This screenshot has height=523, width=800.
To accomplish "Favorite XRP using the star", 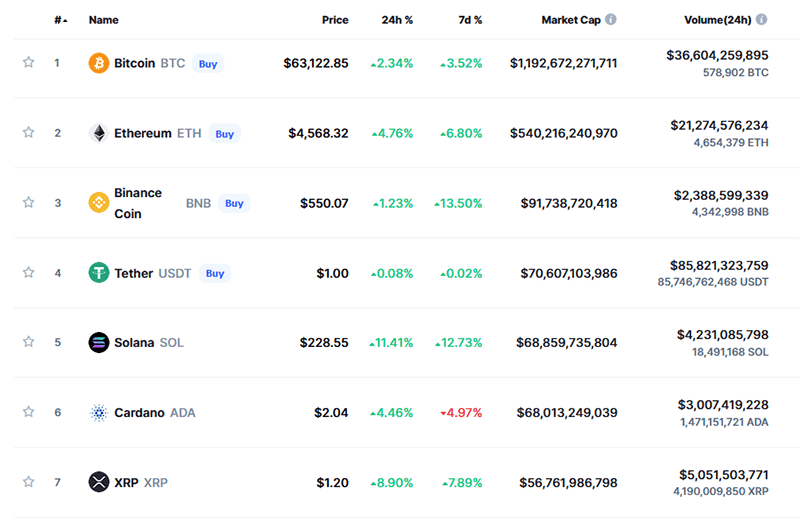I will point(29,481).
